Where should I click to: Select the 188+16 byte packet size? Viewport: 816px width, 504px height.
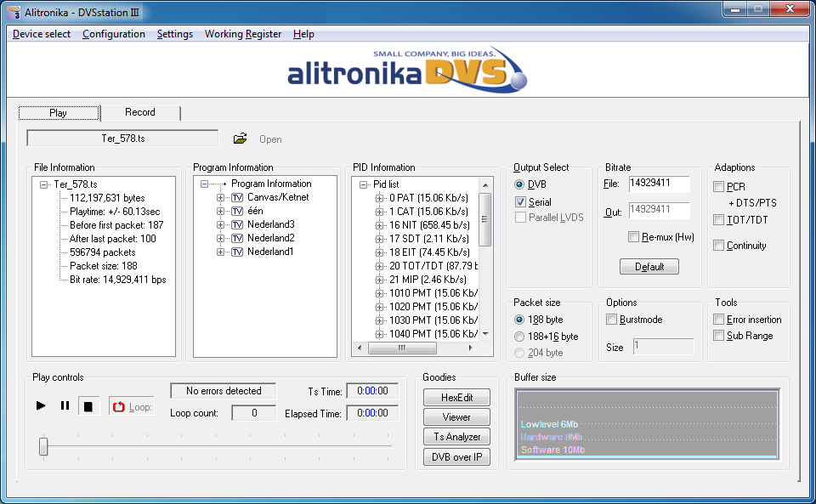519,337
